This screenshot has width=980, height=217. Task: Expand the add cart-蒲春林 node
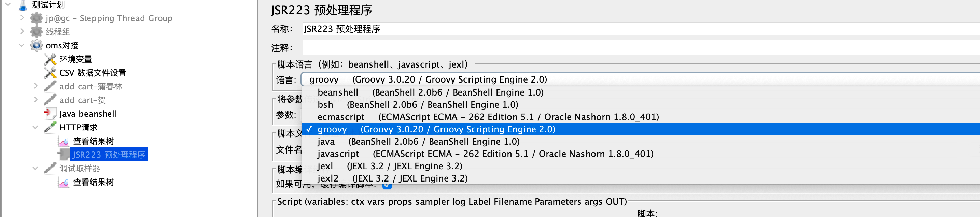(x=36, y=86)
